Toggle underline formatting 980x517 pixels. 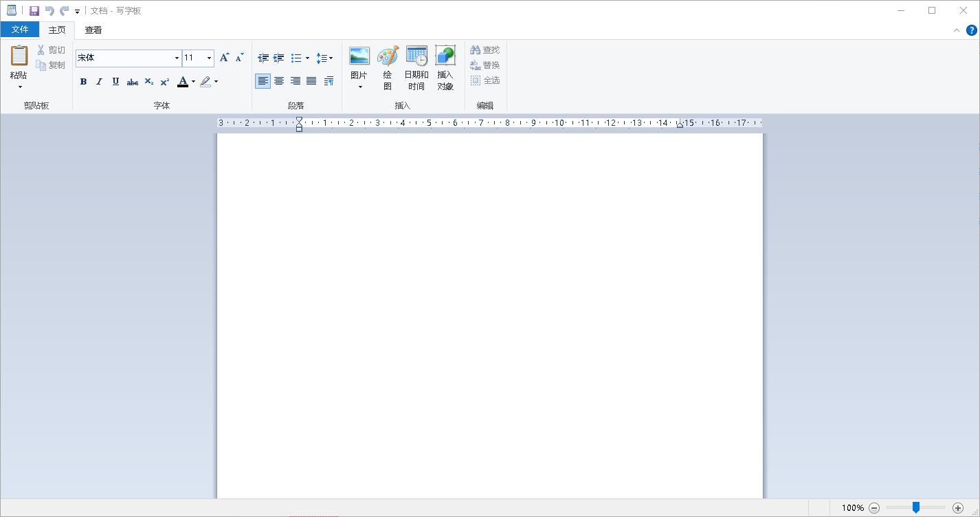click(x=115, y=81)
